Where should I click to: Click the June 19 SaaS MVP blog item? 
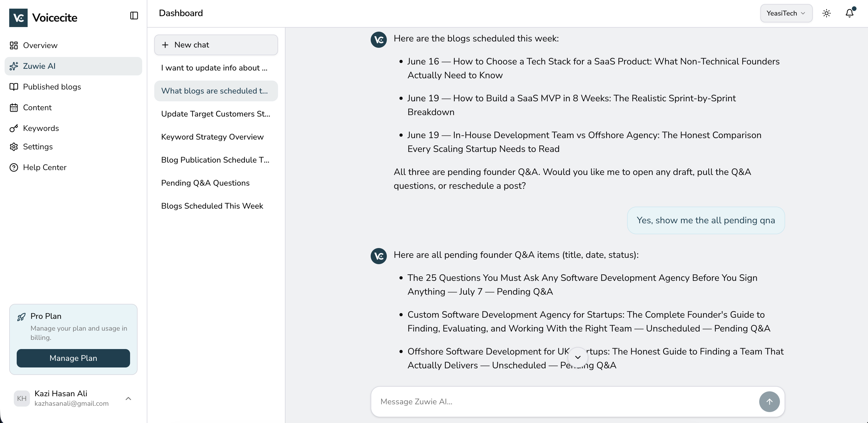[x=572, y=105]
